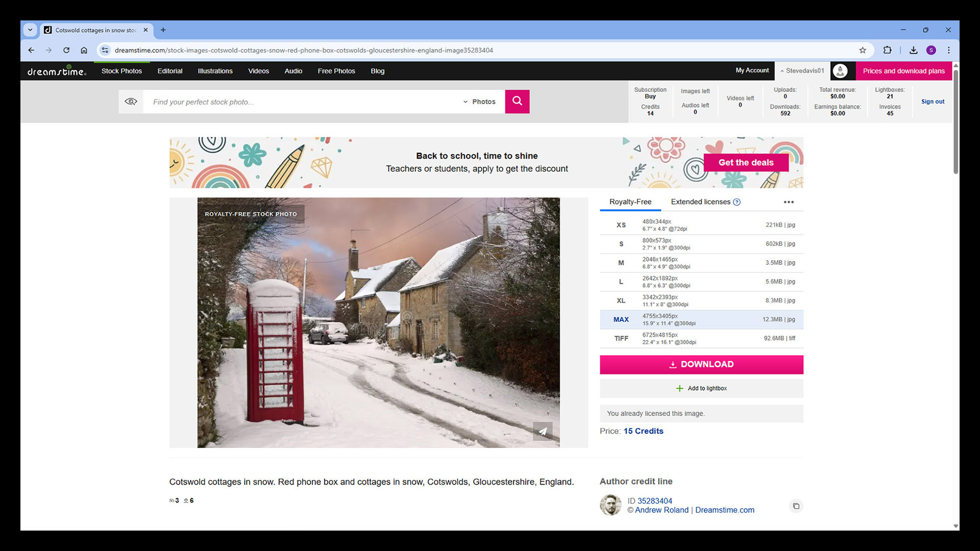
Task: Click into the stock photo search field
Action: point(301,102)
